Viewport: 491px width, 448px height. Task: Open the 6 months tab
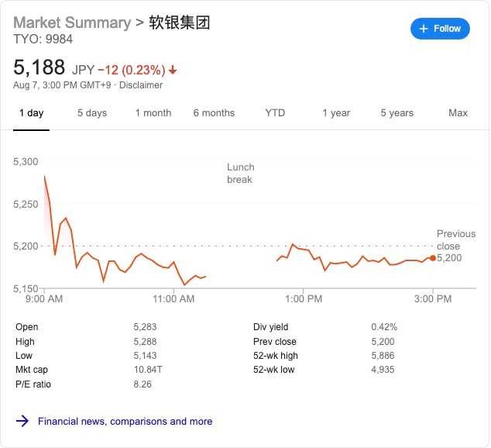214,113
